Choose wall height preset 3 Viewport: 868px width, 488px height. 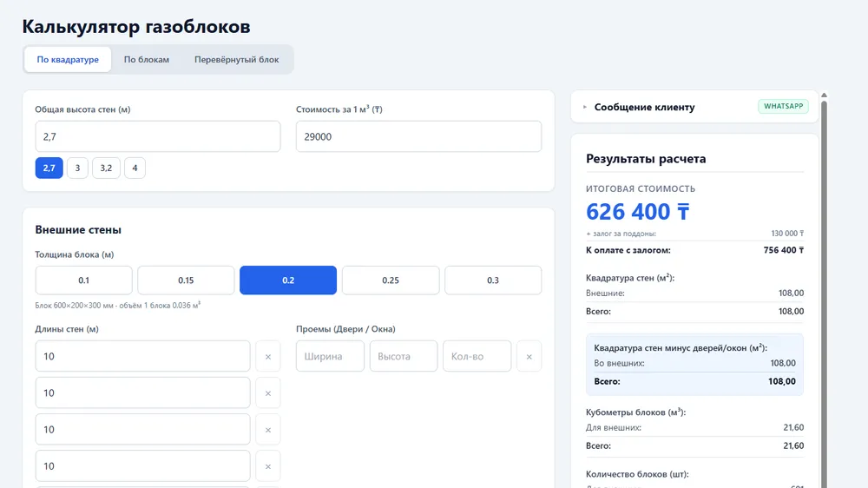(77, 168)
